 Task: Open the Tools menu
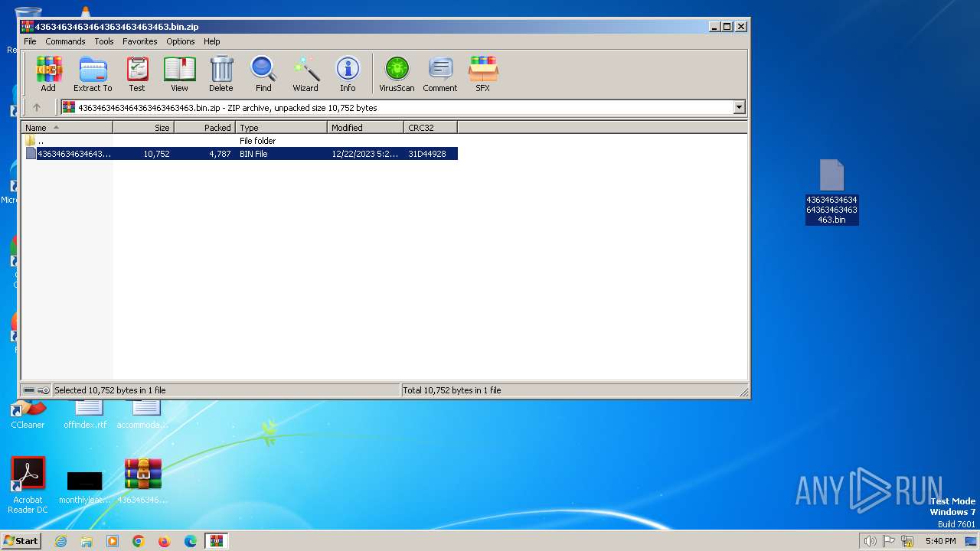point(104,41)
